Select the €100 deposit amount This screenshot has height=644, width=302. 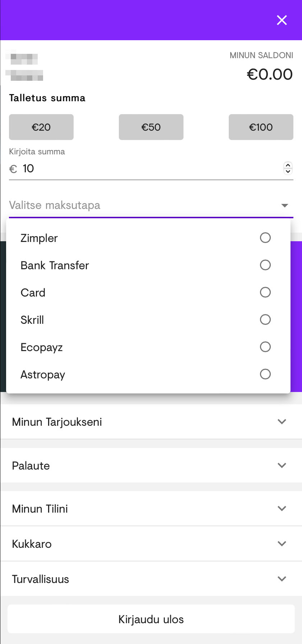[261, 127]
